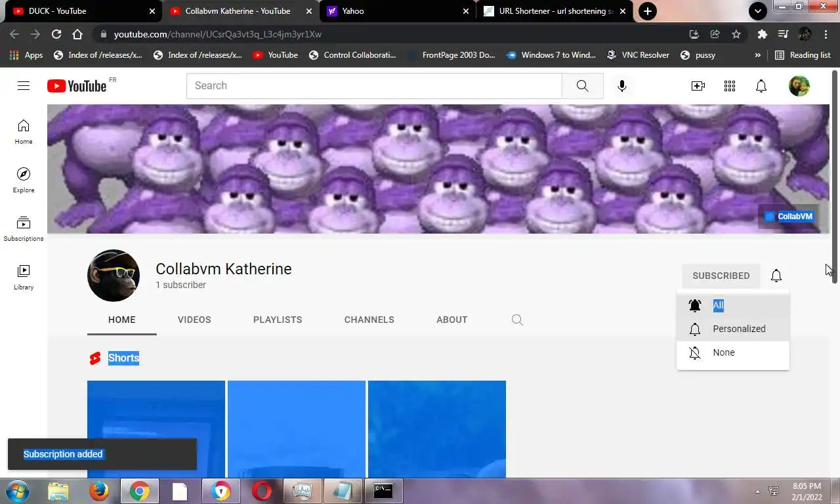Open the Chrome three-dot menu
Image resolution: width=840 pixels, height=504 pixels.
point(826,34)
